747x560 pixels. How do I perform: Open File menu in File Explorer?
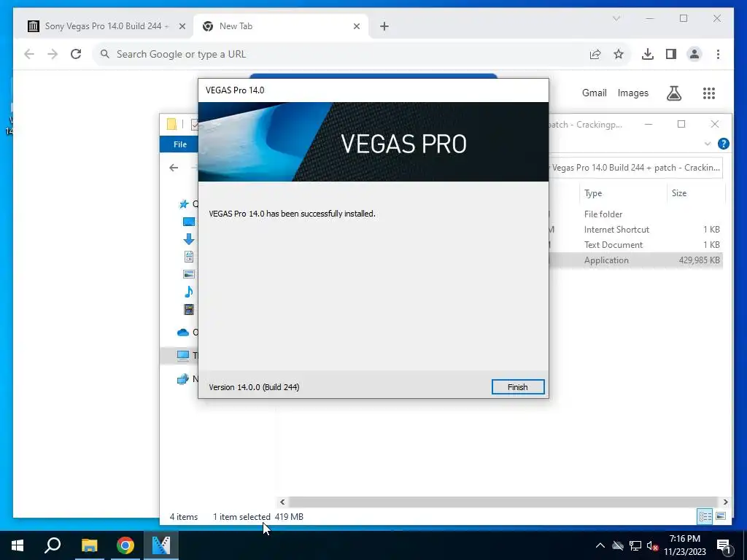(x=180, y=144)
